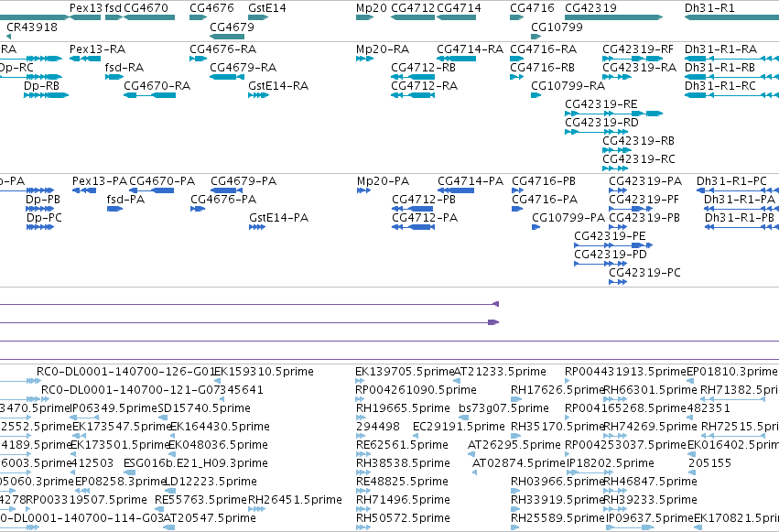Click the GstE14-PA protein label
The image size is (779, 532).
278,218
